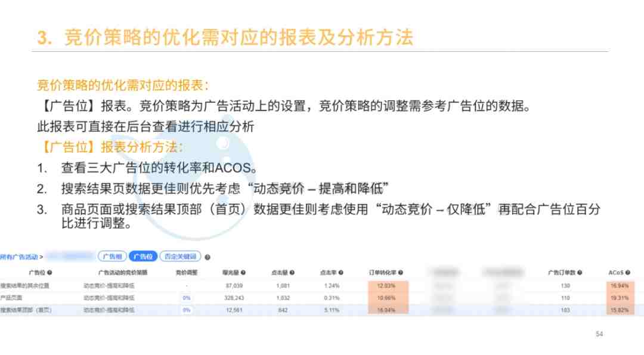The image size is (644, 355).
Task: Click impressions value 328,243
Action: [234, 298]
